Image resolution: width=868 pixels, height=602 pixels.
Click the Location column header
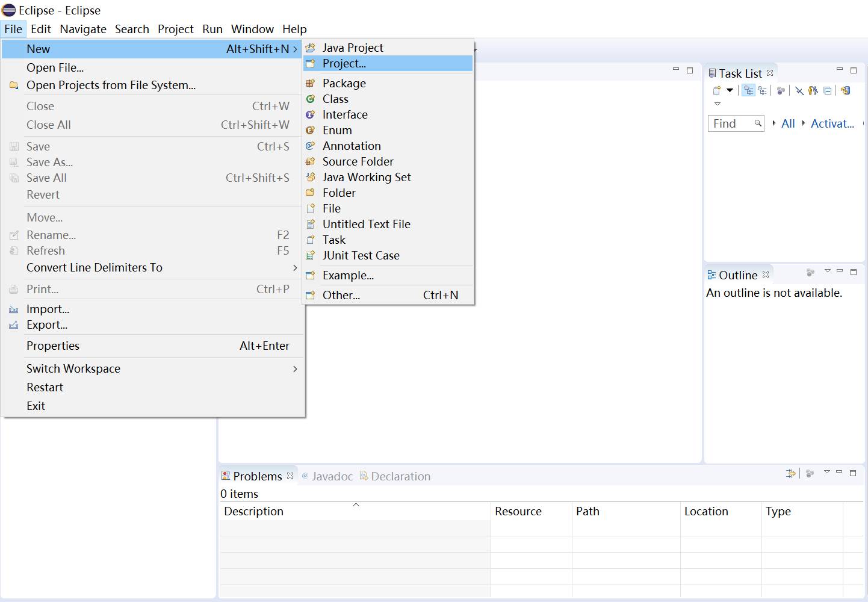tap(721, 511)
